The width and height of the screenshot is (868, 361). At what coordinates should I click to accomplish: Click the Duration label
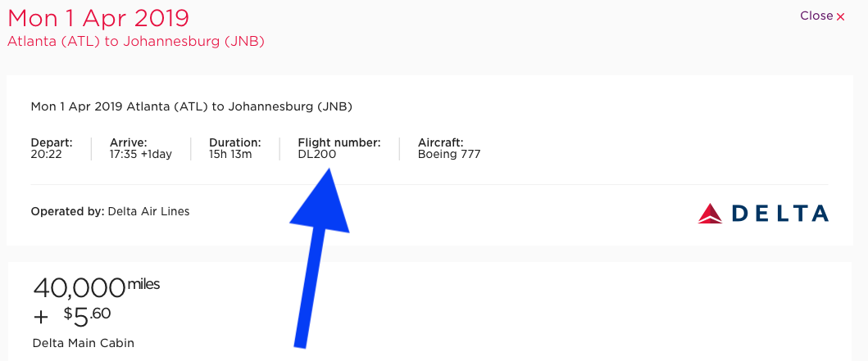coord(235,142)
